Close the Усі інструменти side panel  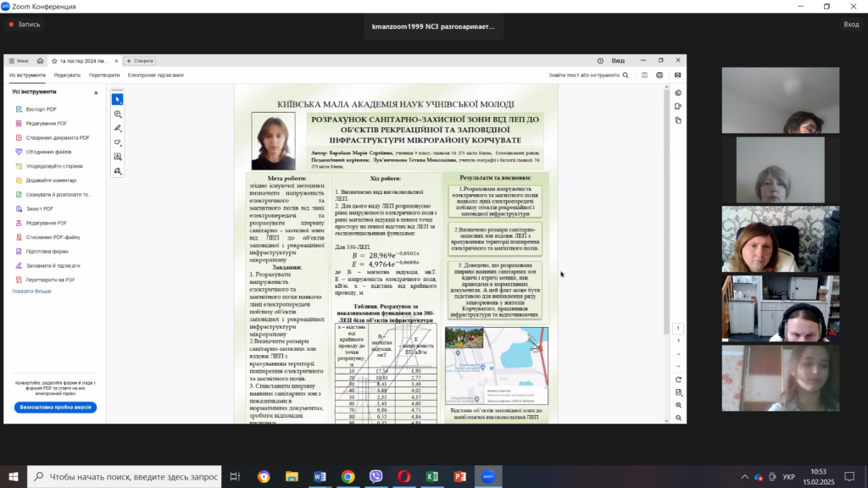(96, 92)
